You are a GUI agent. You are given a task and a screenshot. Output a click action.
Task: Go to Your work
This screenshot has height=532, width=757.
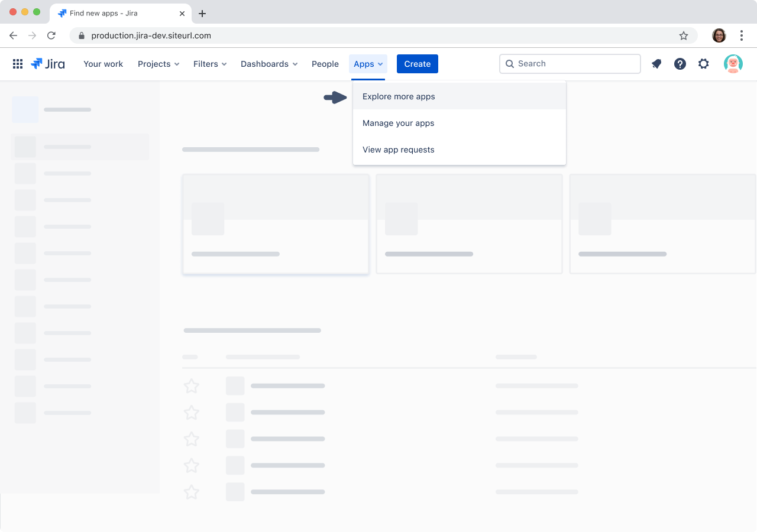[x=103, y=64]
